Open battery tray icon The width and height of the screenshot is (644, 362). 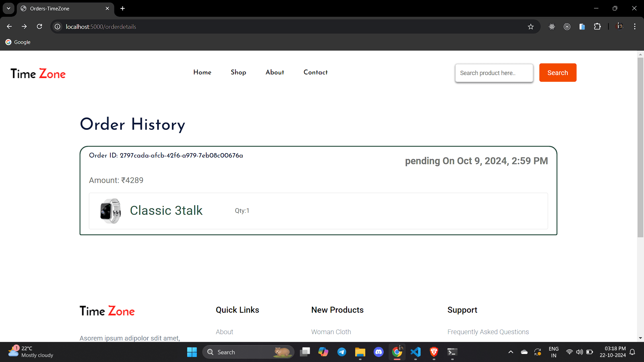coord(589,352)
